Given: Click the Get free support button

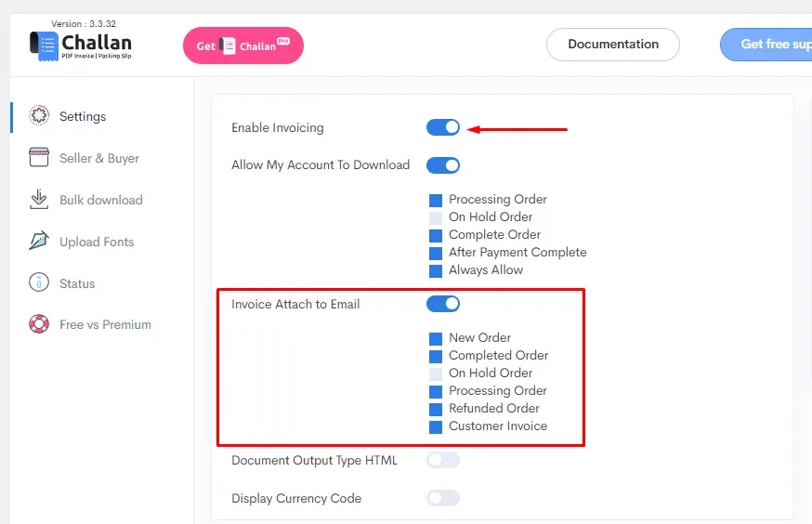Looking at the screenshot, I should click(766, 45).
